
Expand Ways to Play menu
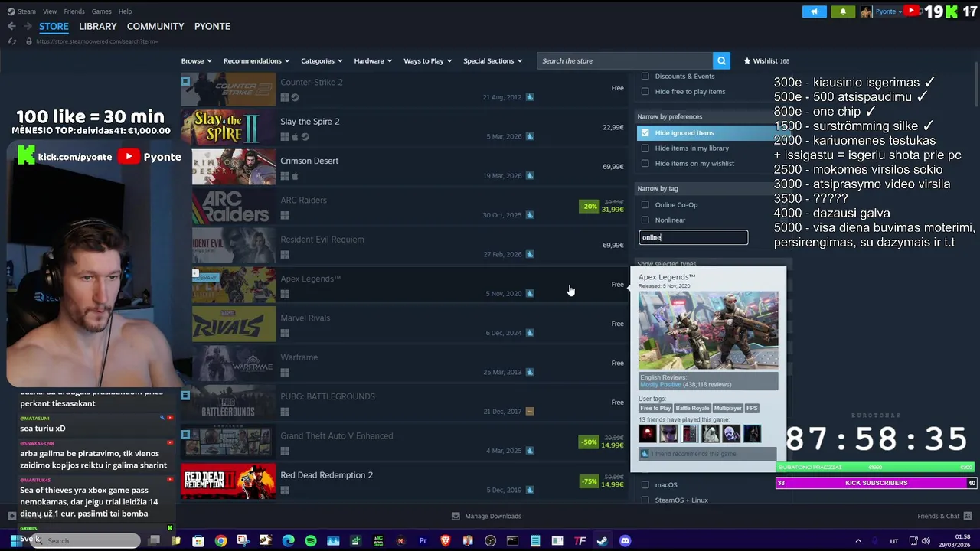pos(428,60)
